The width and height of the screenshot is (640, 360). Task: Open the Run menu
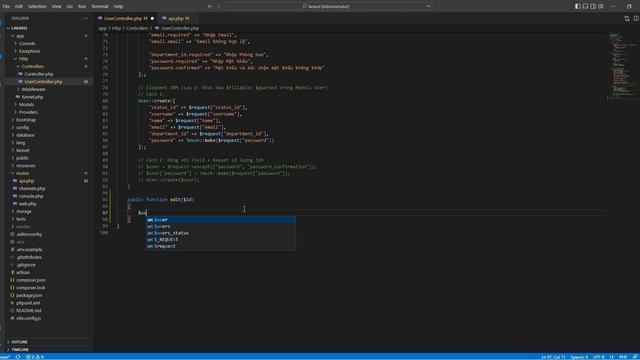82,7
